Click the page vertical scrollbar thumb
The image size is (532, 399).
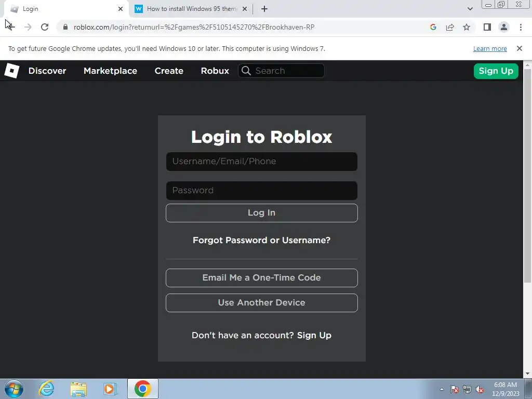point(527,176)
